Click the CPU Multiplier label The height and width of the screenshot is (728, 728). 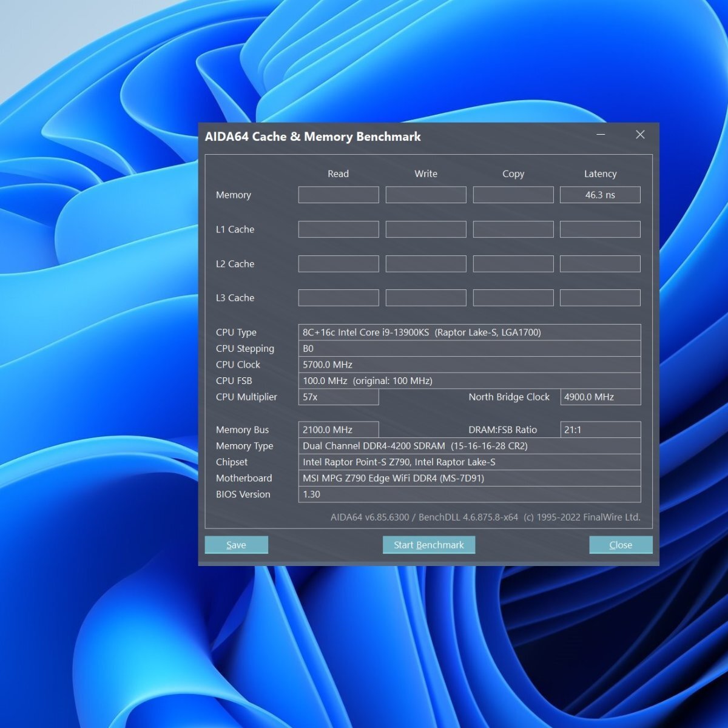click(x=246, y=397)
